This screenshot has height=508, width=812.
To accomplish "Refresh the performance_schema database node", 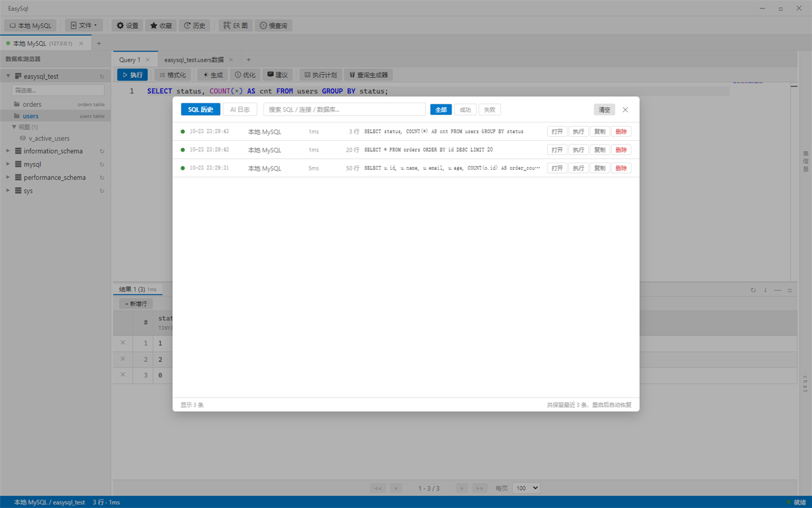I will click(x=102, y=178).
